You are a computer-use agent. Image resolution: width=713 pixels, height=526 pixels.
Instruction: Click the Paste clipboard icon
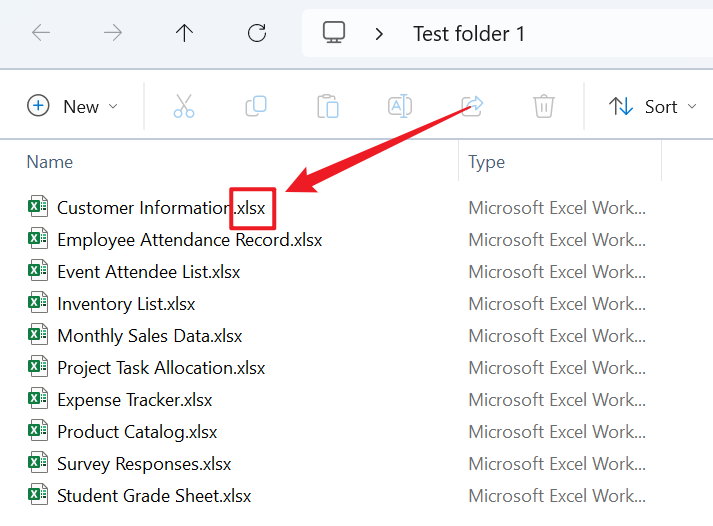[328, 106]
